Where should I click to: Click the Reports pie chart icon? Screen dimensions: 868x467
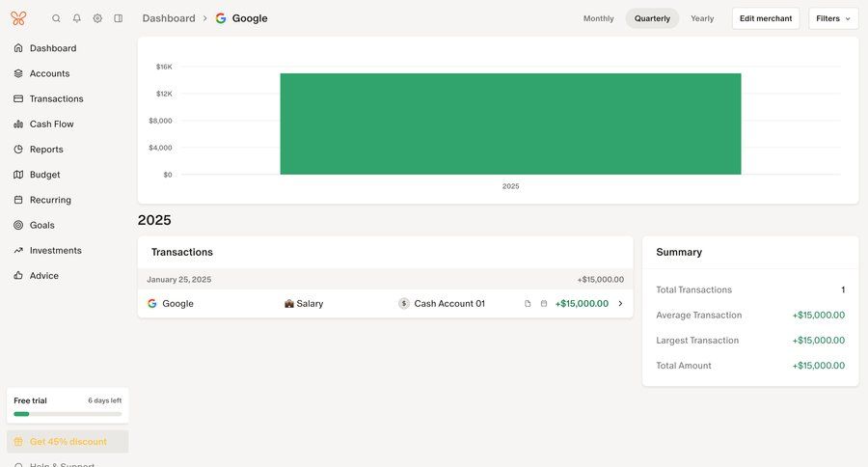pyautogui.click(x=18, y=149)
